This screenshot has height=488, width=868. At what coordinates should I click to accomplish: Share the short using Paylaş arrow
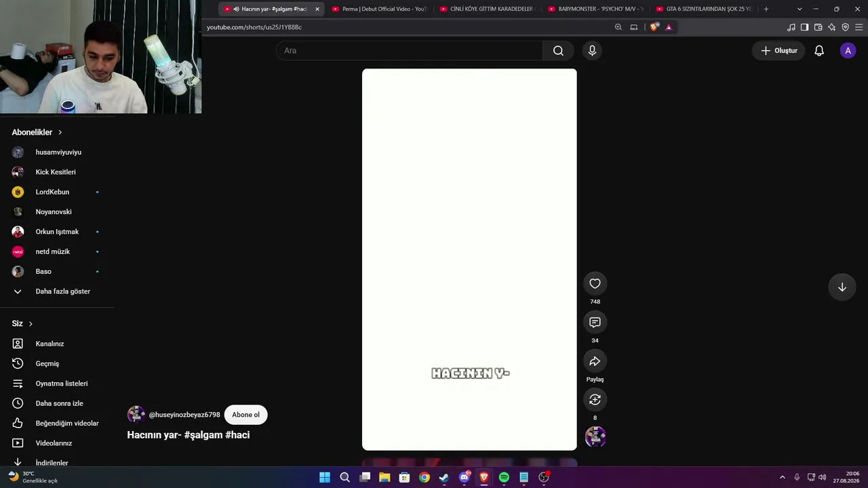pyautogui.click(x=595, y=361)
